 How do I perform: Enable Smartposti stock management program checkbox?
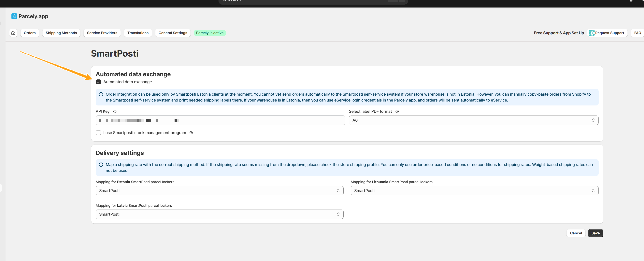pyautogui.click(x=98, y=133)
